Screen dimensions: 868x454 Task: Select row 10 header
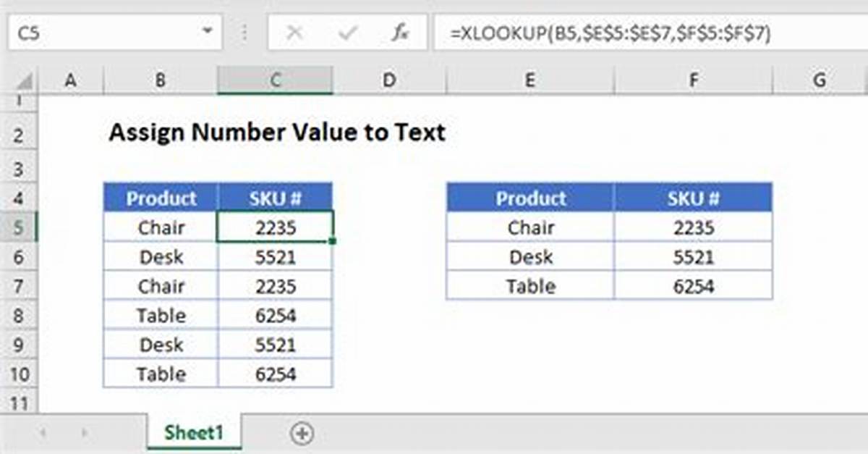pyautogui.click(x=19, y=374)
